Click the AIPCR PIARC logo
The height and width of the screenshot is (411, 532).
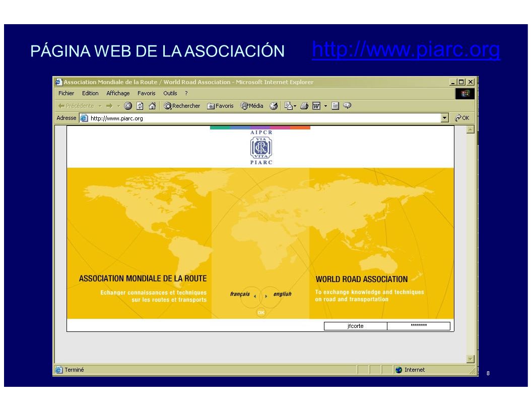coord(261,147)
